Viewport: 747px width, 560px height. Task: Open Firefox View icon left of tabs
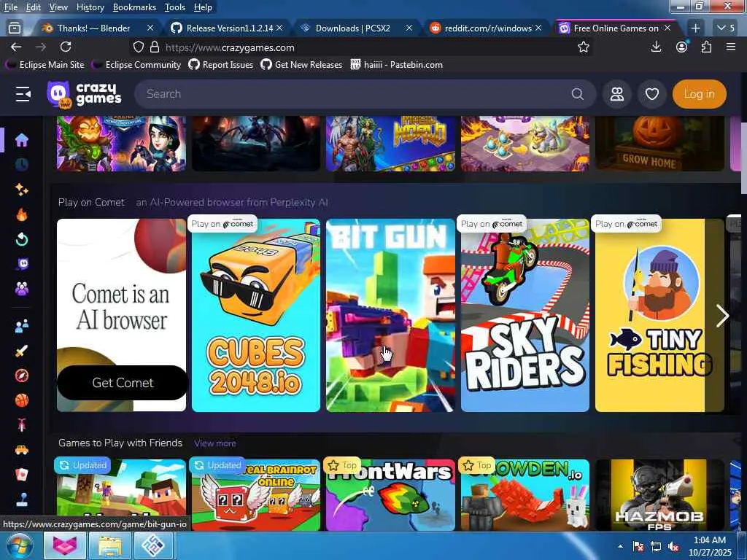point(15,28)
